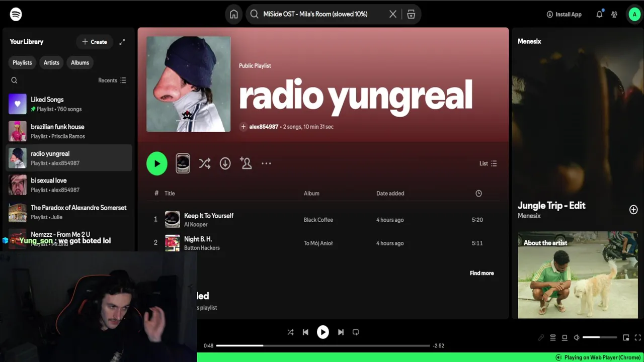Open Menesix title in Now Playing panel

pos(529,41)
